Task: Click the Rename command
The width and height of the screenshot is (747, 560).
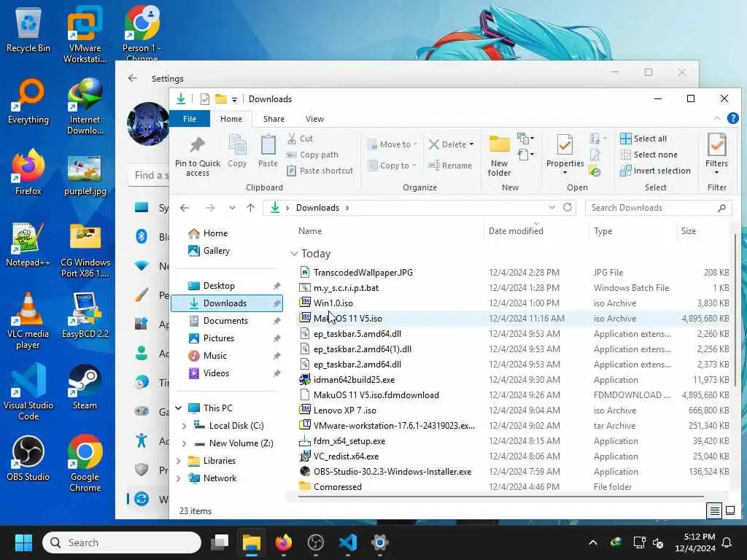Action: (450, 166)
